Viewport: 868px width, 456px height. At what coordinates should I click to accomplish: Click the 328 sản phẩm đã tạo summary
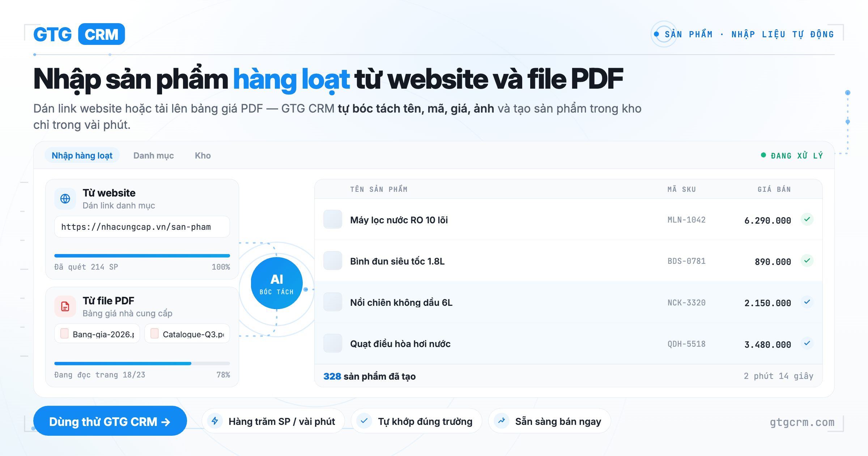click(x=370, y=376)
